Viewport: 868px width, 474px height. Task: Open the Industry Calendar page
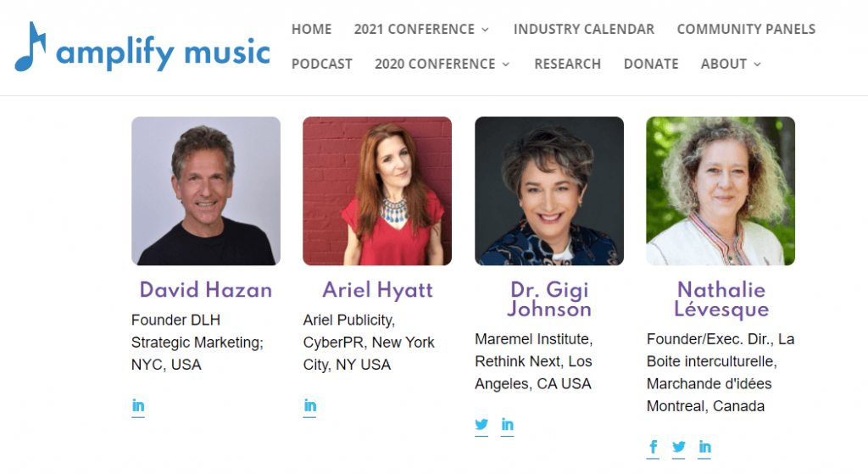583,29
